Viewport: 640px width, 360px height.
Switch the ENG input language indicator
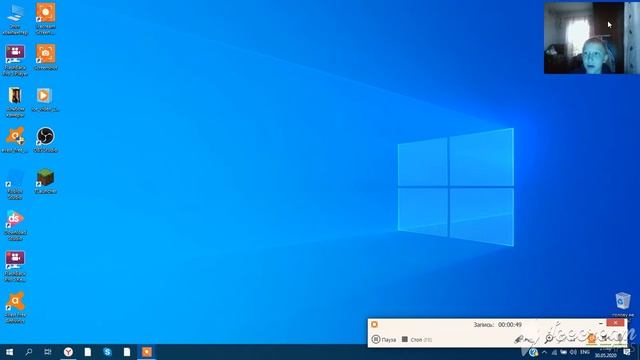pos(584,352)
